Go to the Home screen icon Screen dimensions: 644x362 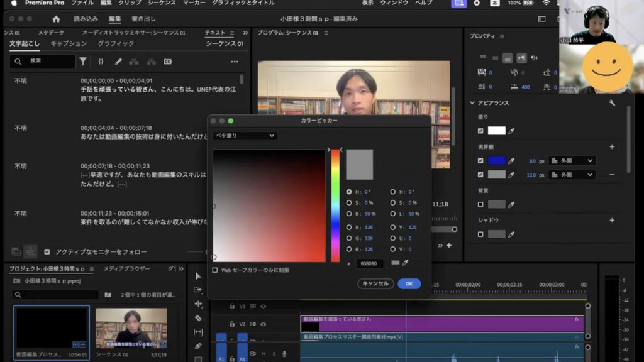(56, 19)
